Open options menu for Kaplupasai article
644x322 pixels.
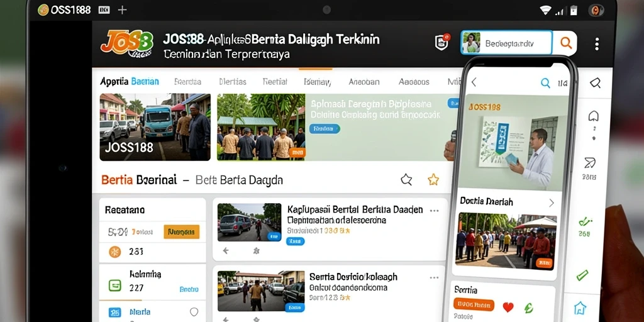(x=434, y=210)
